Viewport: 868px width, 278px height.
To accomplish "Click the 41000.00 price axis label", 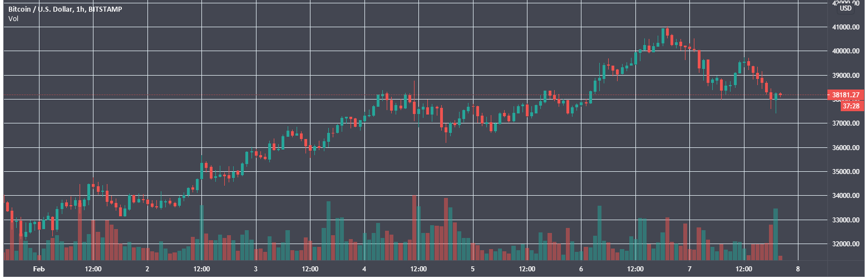I will (845, 27).
